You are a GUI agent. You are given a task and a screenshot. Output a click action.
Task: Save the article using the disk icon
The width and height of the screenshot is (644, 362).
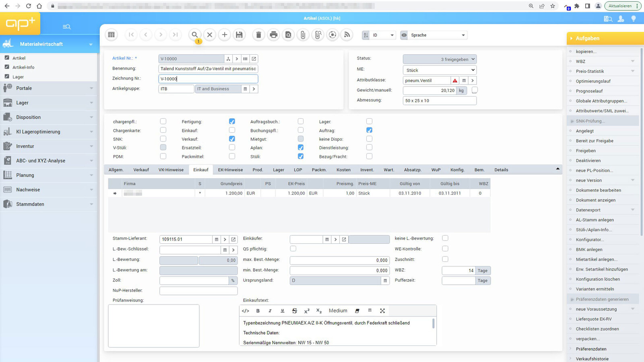(x=239, y=35)
